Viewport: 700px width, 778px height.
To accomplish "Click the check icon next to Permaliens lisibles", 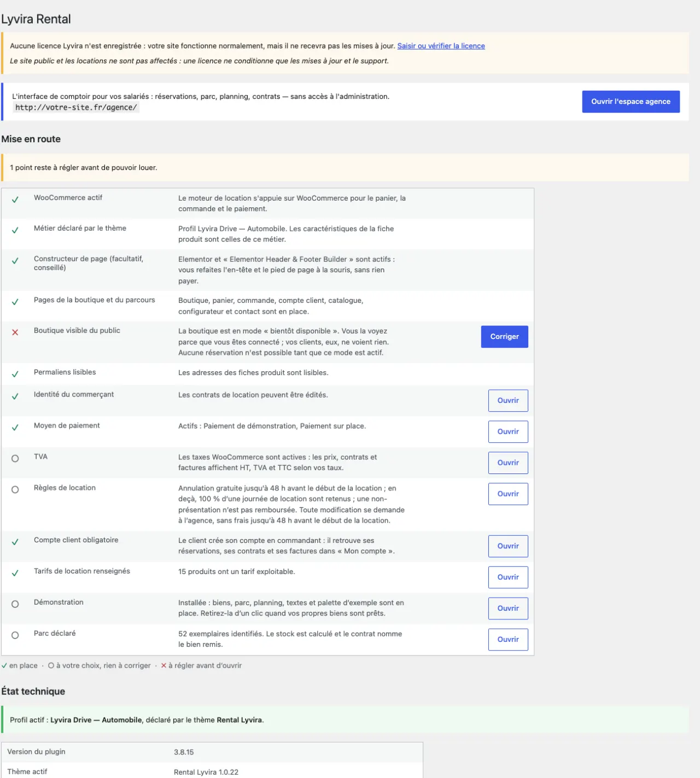I will (15, 374).
